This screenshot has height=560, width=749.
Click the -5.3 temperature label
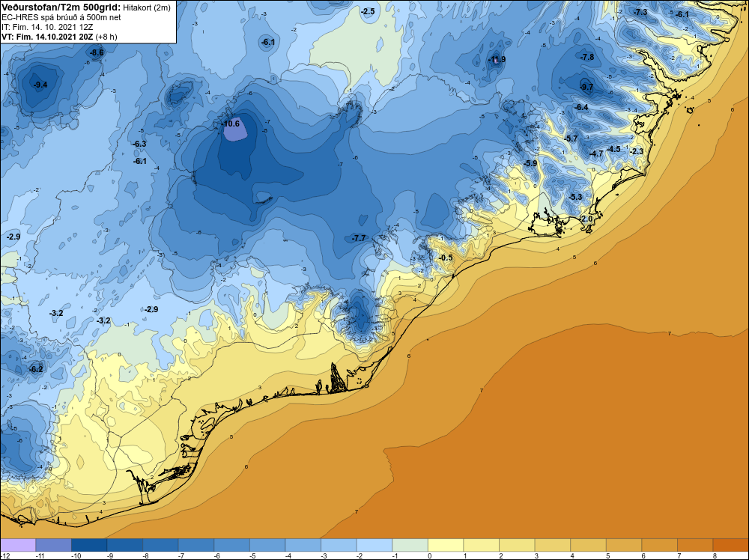click(x=575, y=197)
